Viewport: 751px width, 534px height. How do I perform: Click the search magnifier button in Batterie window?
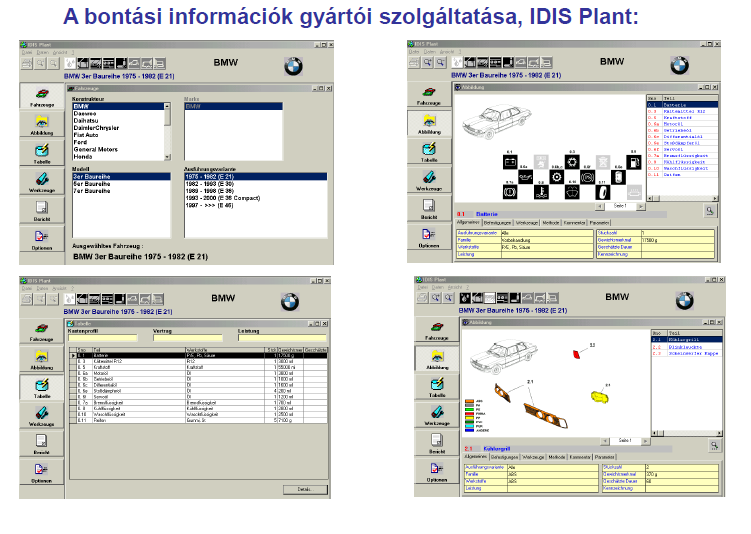point(709,211)
